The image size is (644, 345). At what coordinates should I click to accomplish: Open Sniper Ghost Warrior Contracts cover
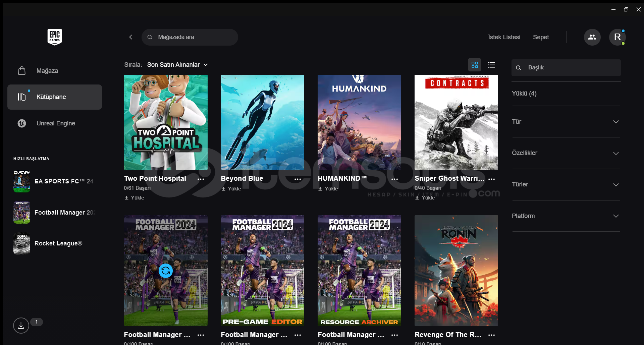(x=456, y=122)
